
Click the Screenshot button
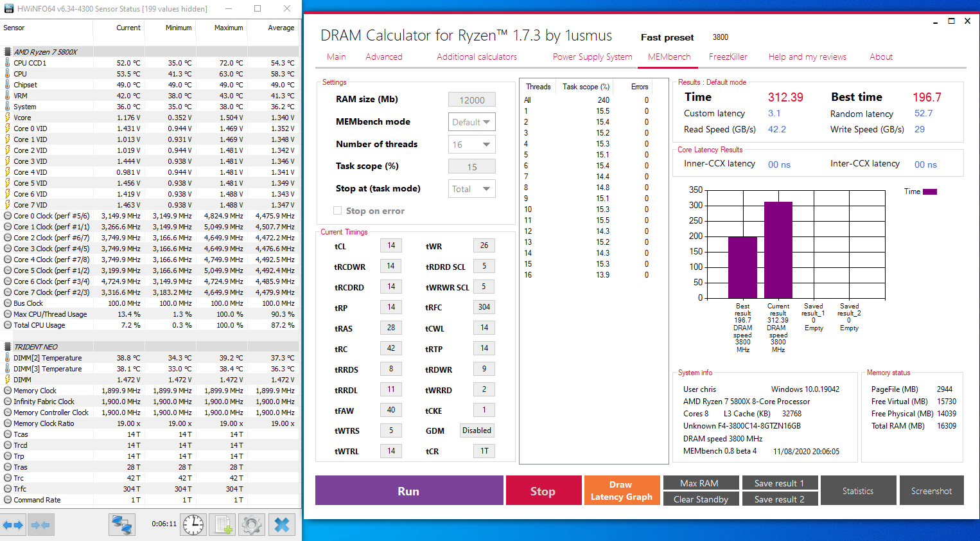point(932,491)
